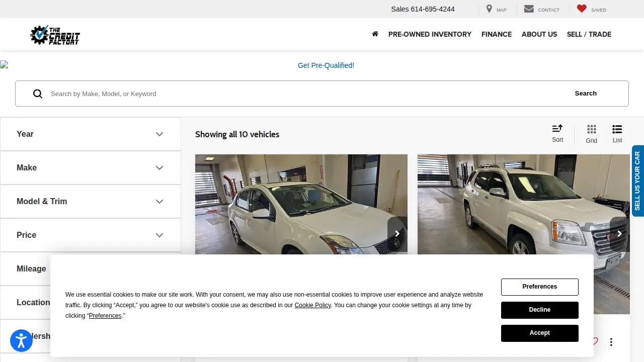Open the Cookie Policy link
Screen dimensions: 644x362
click(x=313, y=305)
